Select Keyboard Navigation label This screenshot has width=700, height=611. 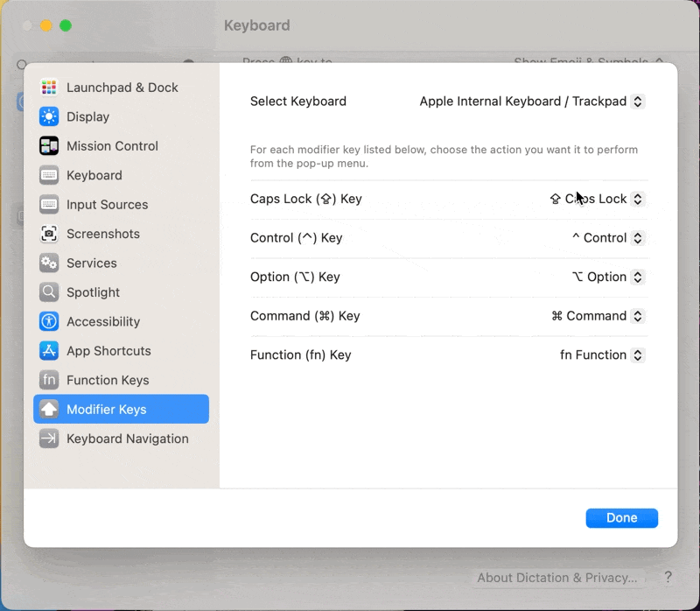click(127, 439)
